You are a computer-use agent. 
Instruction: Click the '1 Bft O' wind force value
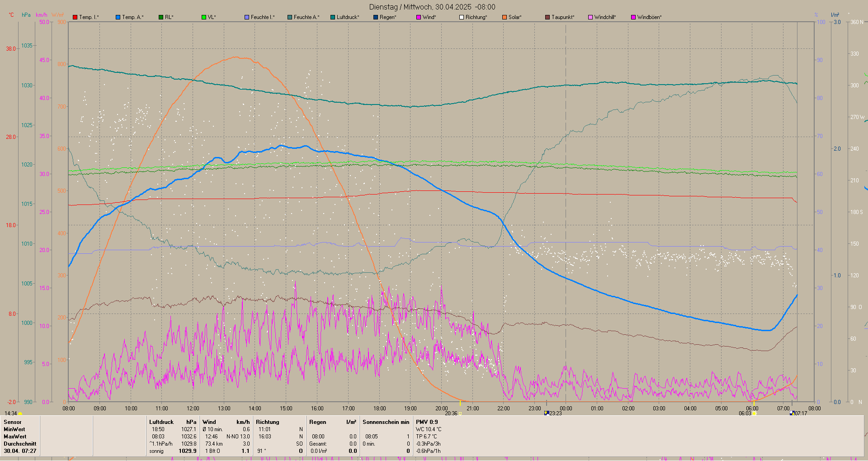[212, 451]
